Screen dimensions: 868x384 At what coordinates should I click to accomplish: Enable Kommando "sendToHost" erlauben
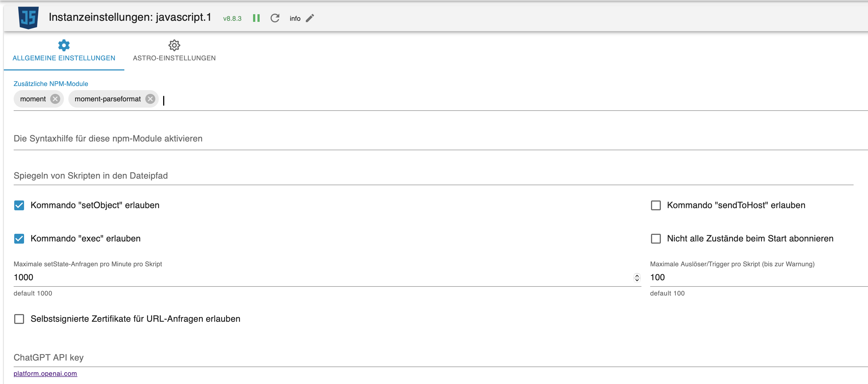click(656, 205)
